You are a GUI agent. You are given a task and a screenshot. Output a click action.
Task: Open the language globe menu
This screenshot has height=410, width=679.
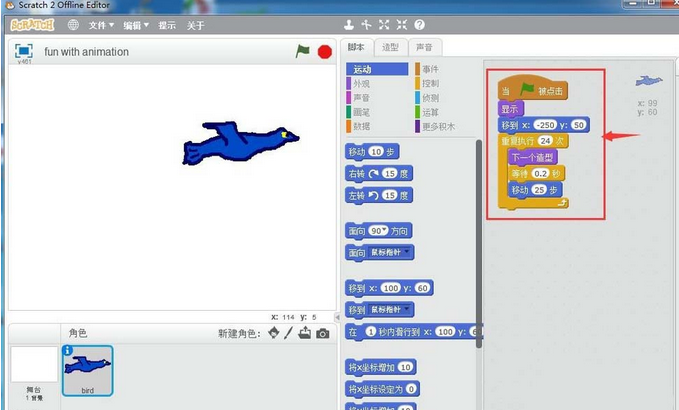[73, 25]
